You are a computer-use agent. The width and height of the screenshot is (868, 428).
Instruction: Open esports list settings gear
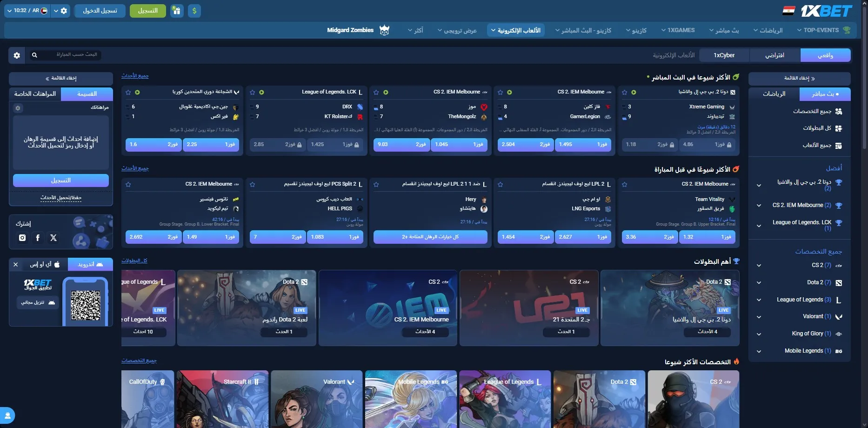[17, 55]
